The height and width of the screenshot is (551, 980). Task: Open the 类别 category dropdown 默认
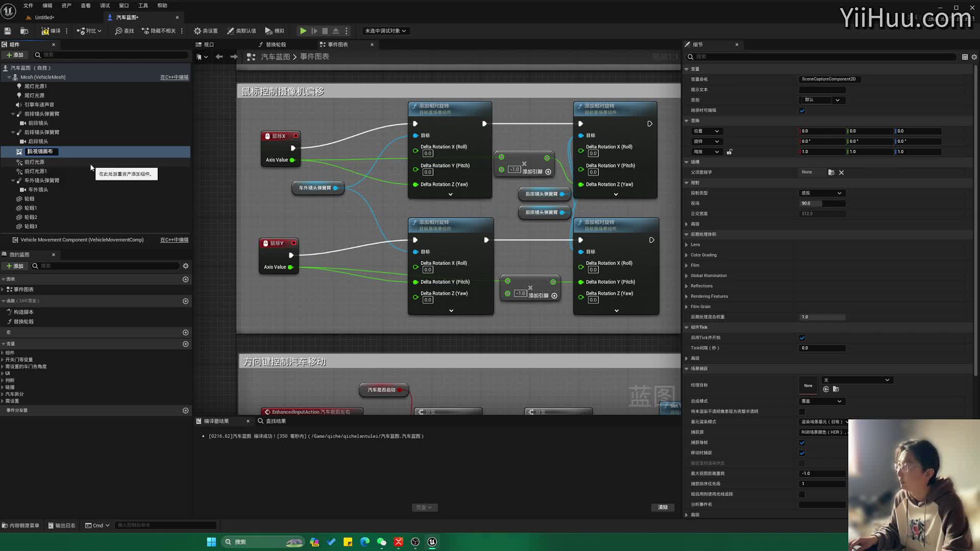pos(822,100)
